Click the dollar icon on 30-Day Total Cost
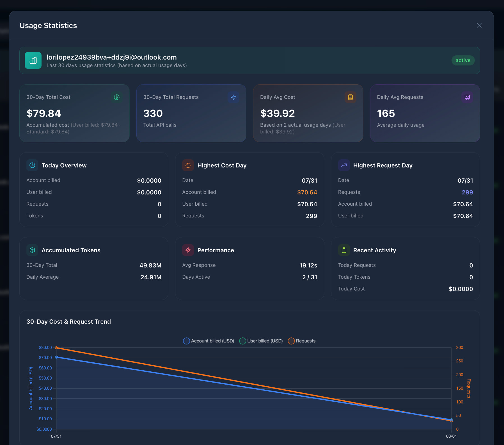 tap(117, 97)
